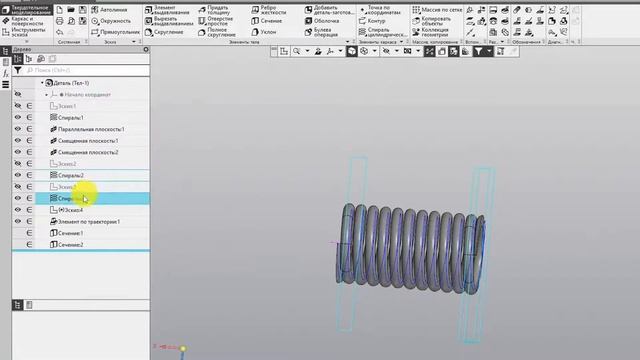Image resolution: width=640 pixels, height=360 pixels.
Task: Show the hidden Эскиз:1 via its eye icon
Action: click(18, 106)
